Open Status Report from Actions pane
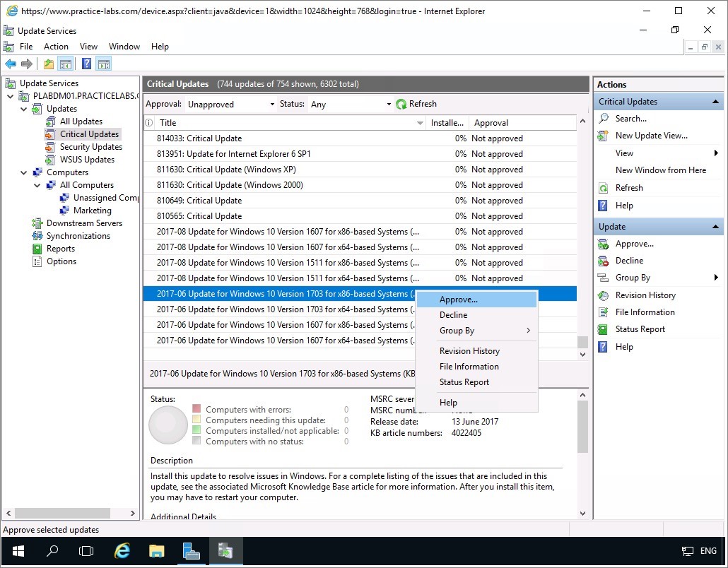 [x=640, y=329]
